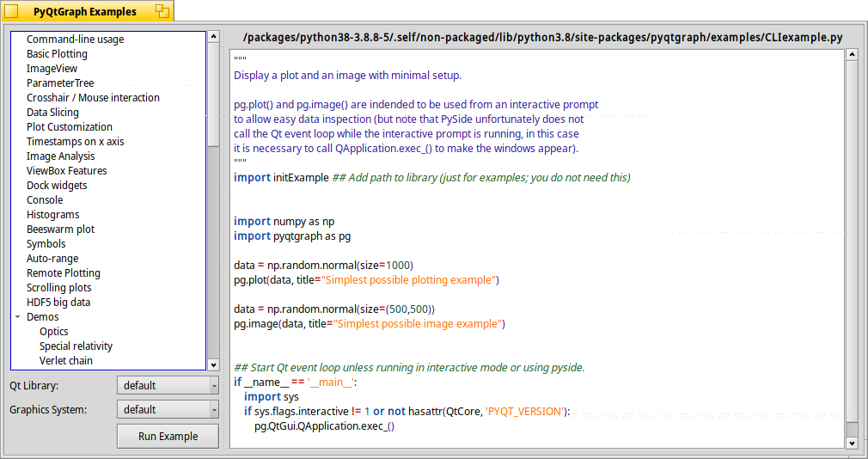Click the "if __name__ == '__main__'" code line

pyautogui.click(x=295, y=382)
